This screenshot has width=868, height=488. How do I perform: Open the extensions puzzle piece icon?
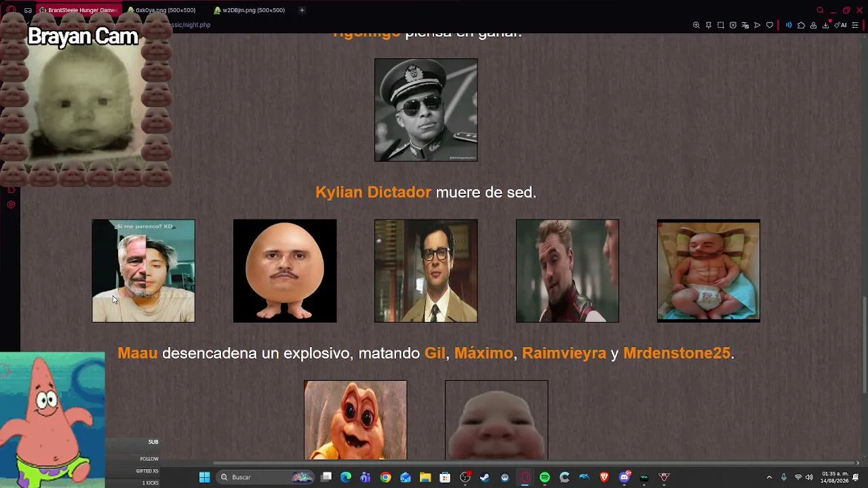click(x=801, y=25)
